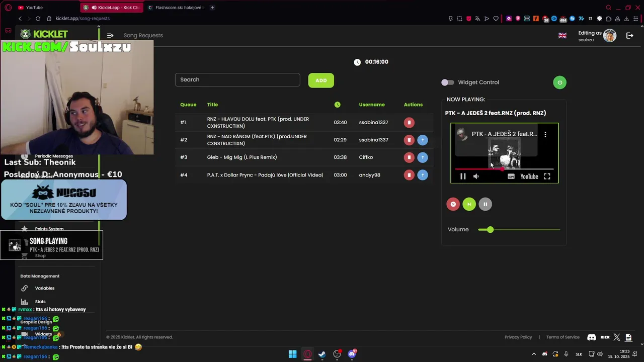Open YouTube player three-dot menu
The height and width of the screenshot is (362, 644).
coord(545,134)
